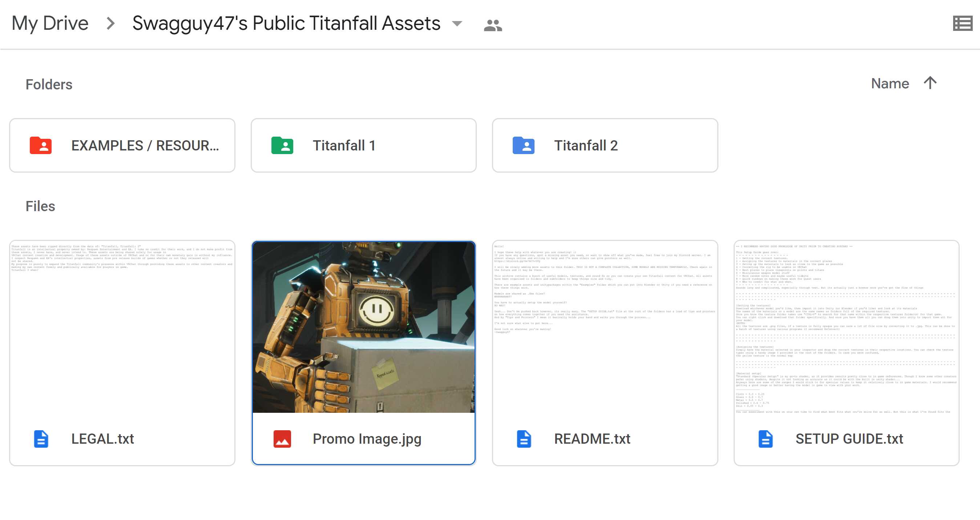Click the README.txt document icon
This screenshot has width=980, height=520.
(x=524, y=439)
